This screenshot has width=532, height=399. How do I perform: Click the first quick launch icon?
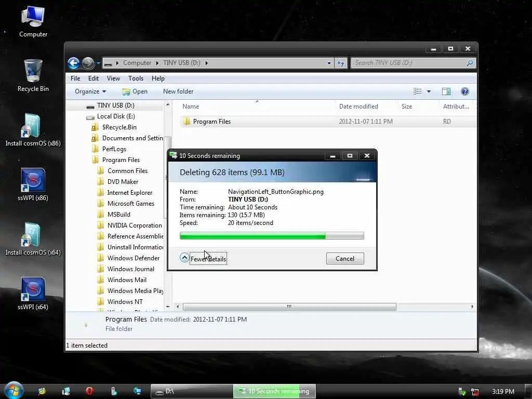42,391
